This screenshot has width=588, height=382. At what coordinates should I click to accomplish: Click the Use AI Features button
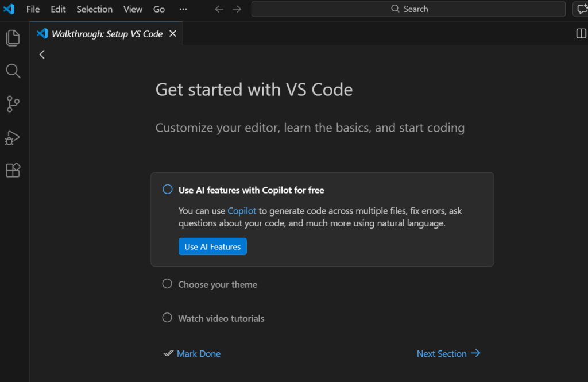[212, 246]
